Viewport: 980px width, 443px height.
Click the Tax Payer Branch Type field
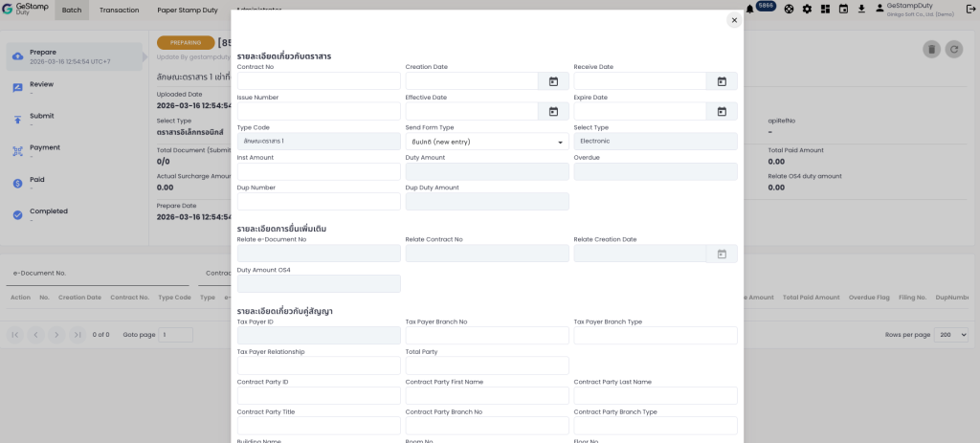click(x=655, y=336)
